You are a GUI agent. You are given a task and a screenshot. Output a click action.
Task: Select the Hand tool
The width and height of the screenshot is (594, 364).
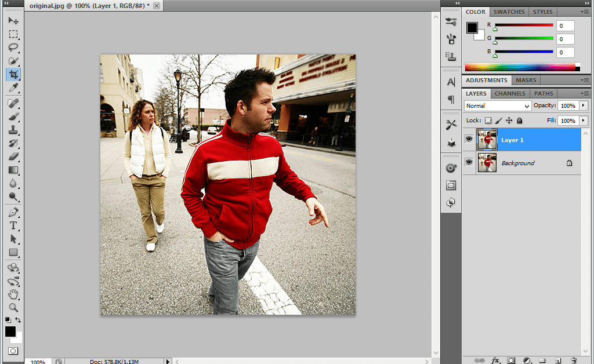[x=13, y=294]
